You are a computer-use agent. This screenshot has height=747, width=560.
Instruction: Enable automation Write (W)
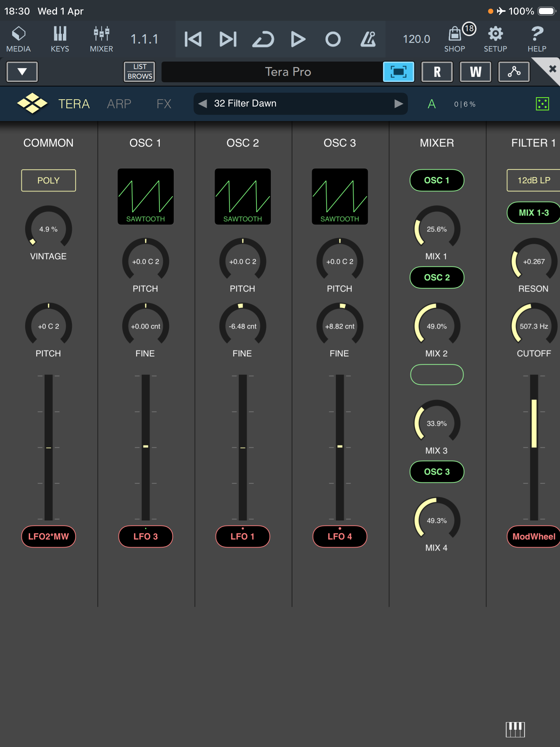pos(475,72)
